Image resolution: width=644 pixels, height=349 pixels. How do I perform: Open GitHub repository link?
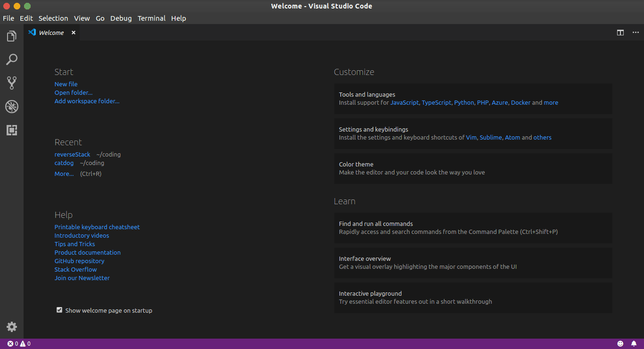[79, 261]
